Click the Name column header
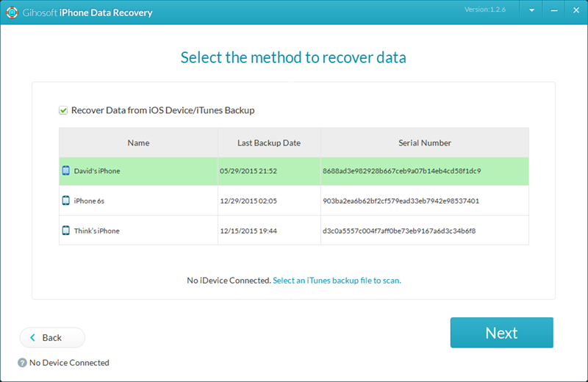 [138, 143]
